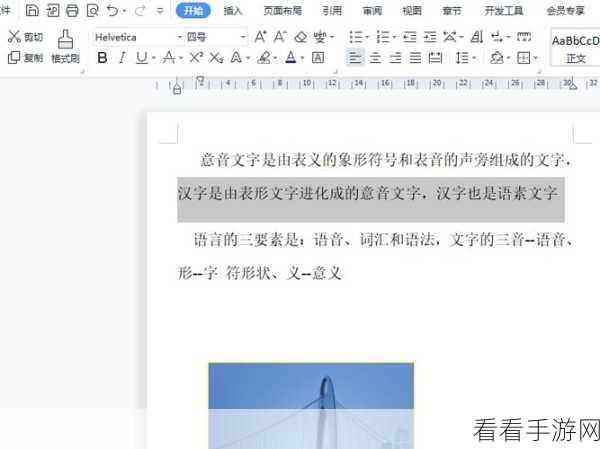Expand line spacing dropdown arrow
Image resolution: width=600 pixels, height=449 pixels.
(x=474, y=58)
